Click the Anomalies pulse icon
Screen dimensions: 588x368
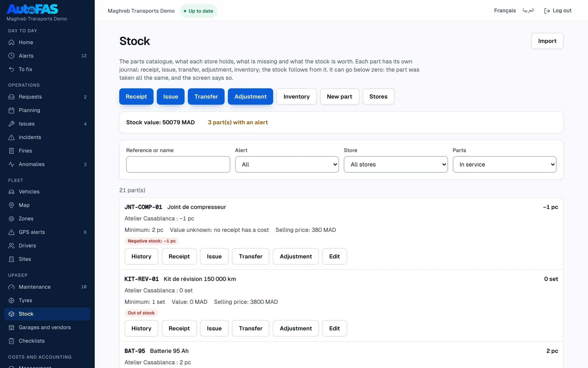(x=11, y=164)
